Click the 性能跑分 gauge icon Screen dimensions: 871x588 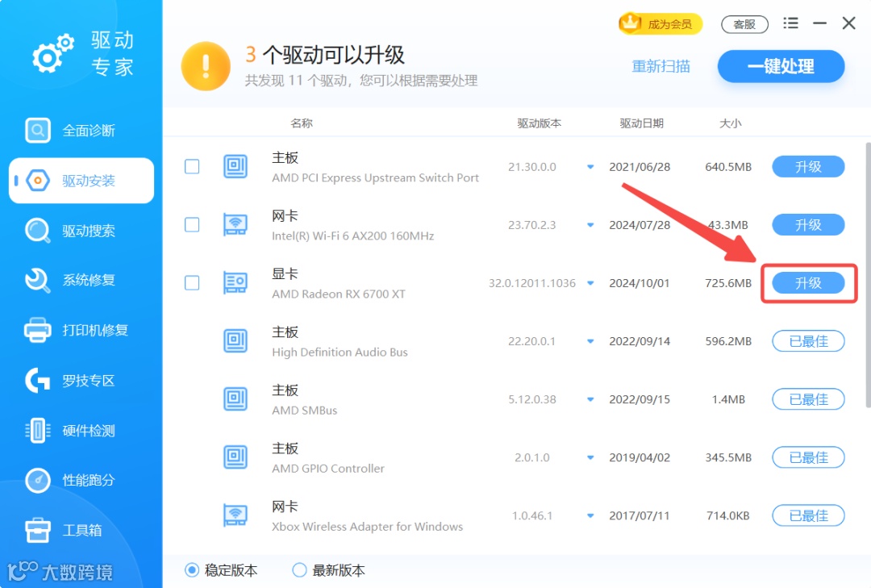[x=38, y=480]
